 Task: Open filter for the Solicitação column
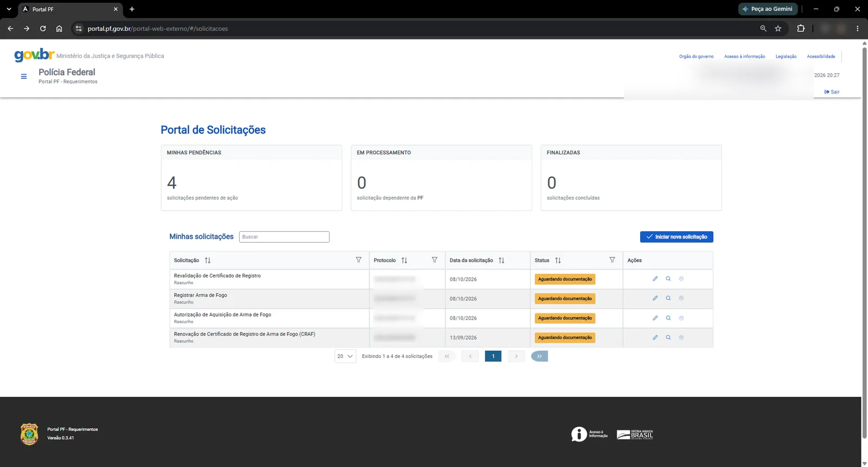click(x=359, y=260)
